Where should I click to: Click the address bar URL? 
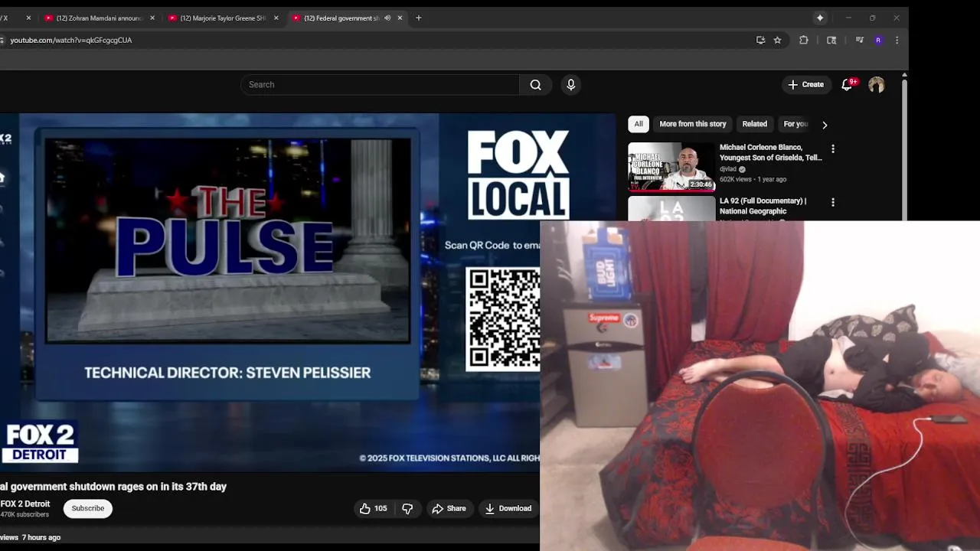coord(71,41)
